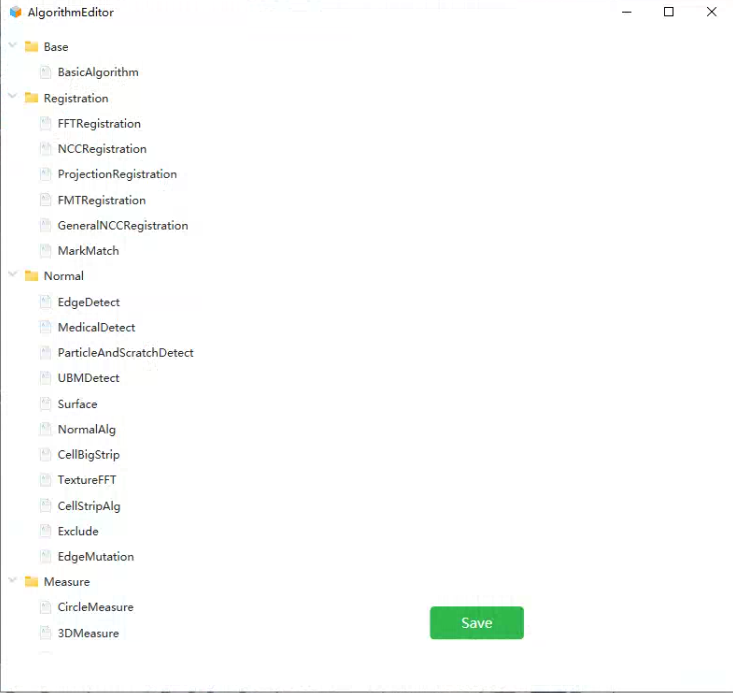Click the CellStripAlg file icon
The height and width of the screenshot is (693, 733).
[x=45, y=506]
